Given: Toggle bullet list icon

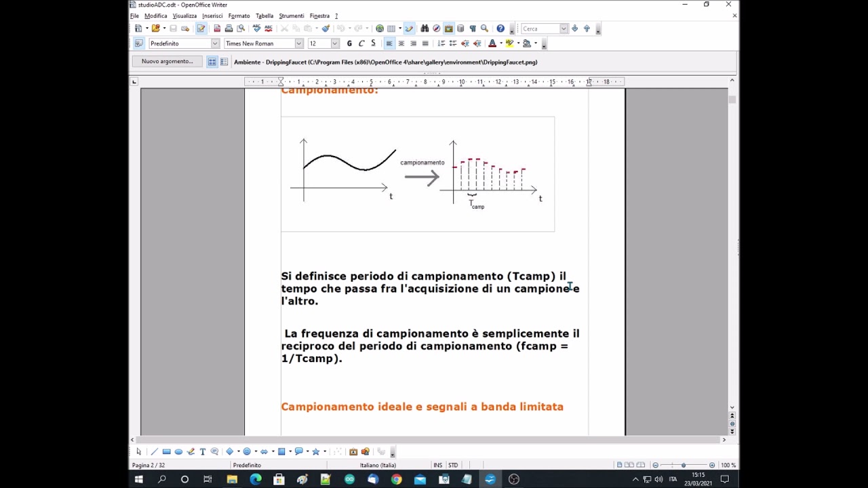Looking at the screenshot, I should [453, 43].
